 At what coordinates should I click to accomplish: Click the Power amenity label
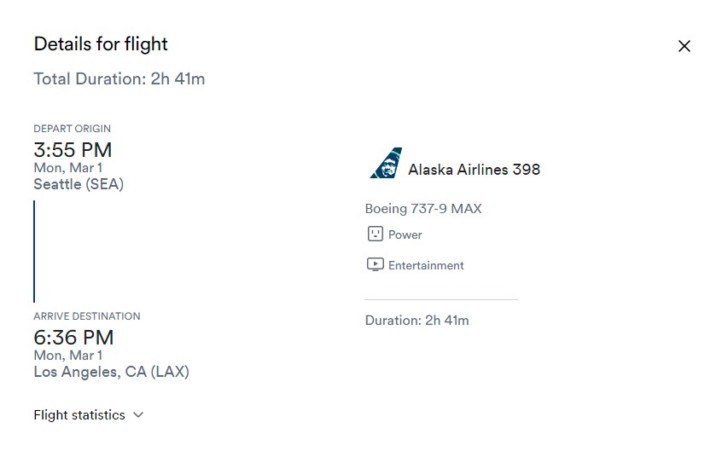pyautogui.click(x=405, y=235)
